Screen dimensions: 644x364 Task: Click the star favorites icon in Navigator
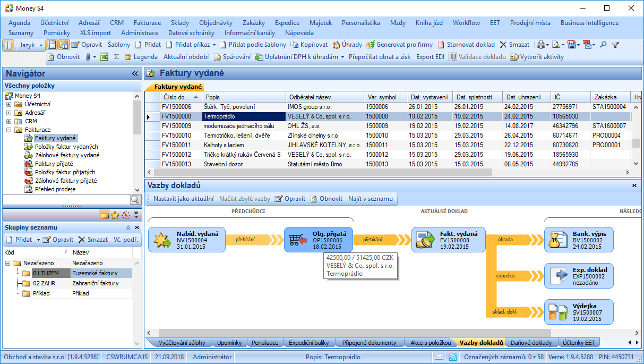point(115,215)
